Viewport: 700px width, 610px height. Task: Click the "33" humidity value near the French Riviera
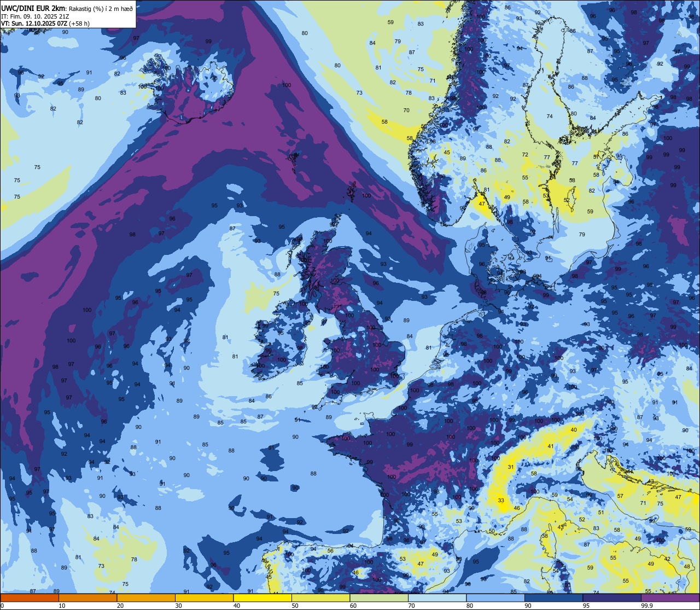pos(501,501)
